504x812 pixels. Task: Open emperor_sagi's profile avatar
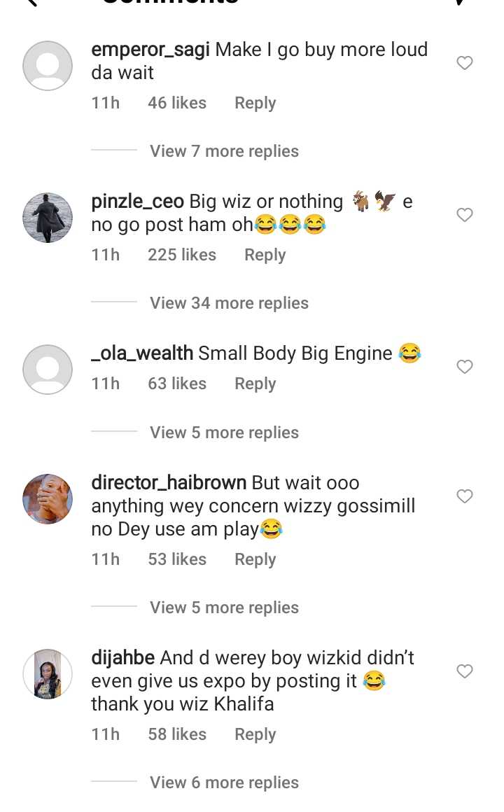pyautogui.click(x=48, y=66)
